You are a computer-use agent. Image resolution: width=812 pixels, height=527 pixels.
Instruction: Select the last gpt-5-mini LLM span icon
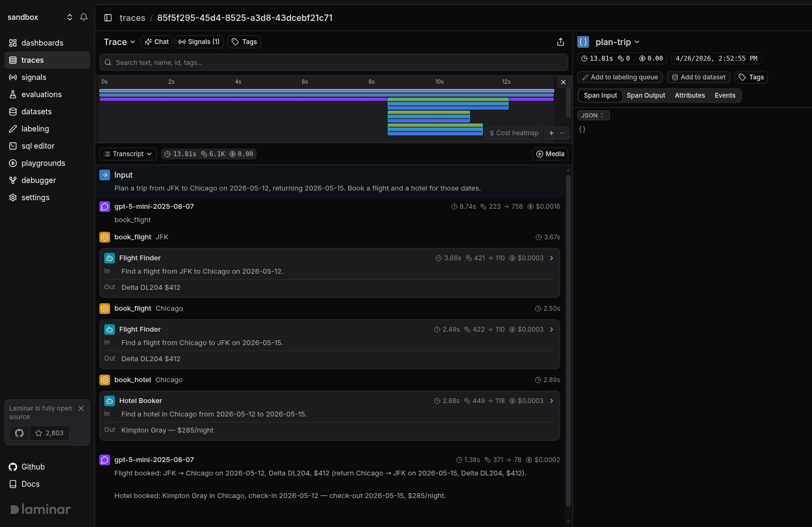[105, 460]
